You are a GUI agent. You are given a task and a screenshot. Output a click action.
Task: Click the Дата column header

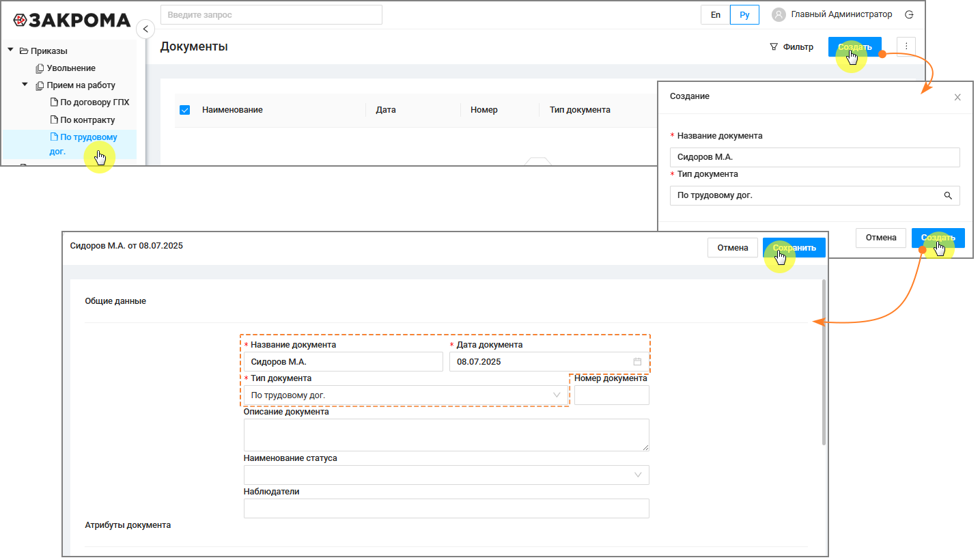point(386,110)
